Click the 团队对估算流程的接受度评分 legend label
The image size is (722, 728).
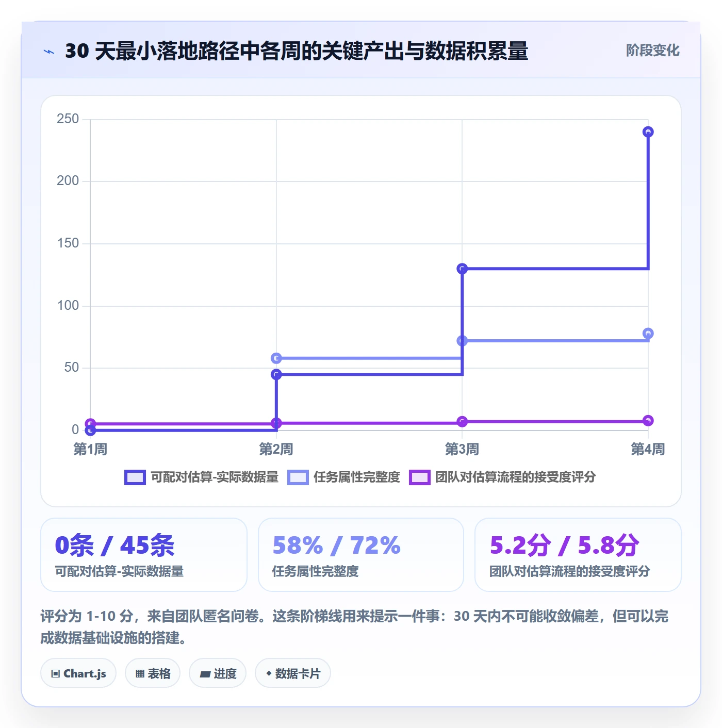tap(515, 477)
